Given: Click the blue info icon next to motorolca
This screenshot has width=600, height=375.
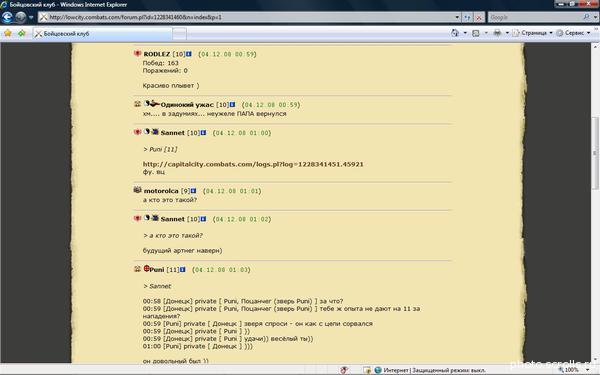Looking at the screenshot, I should click(x=194, y=191).
